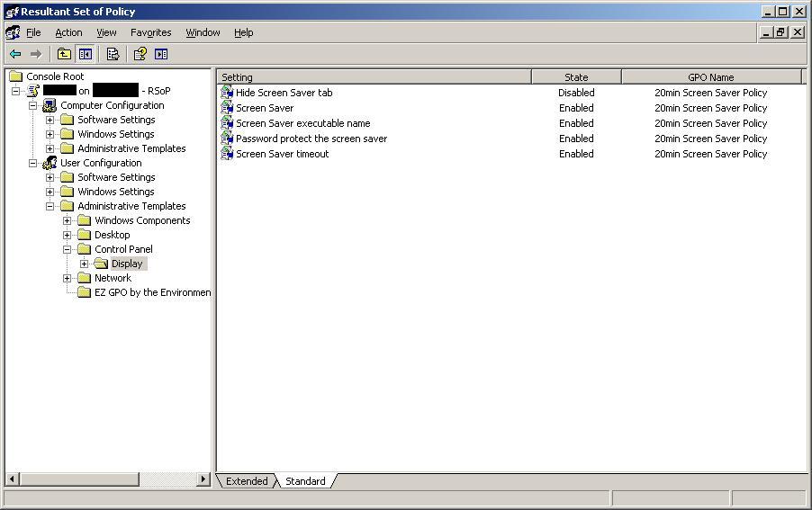Go back with the left arrow toolbar button

pyautogui.click(x=15, y=54)
